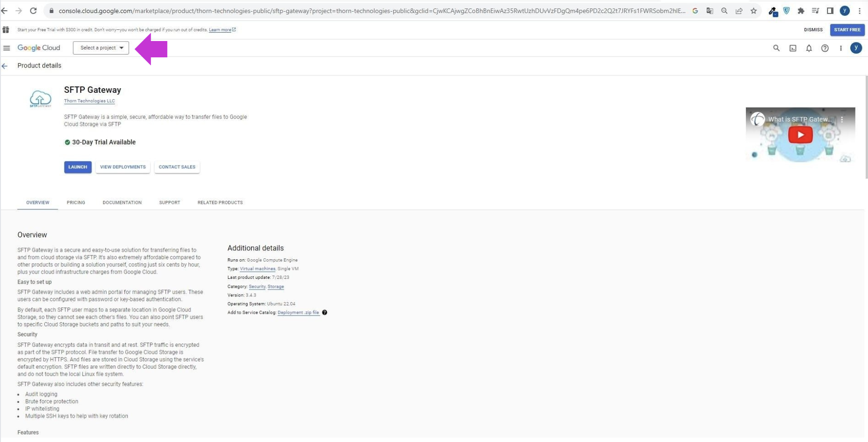Click Operating System: Ubuntu 22.04 text
Image resolution: width=868 pixels, height=442 pixels.
click(261, 304)
